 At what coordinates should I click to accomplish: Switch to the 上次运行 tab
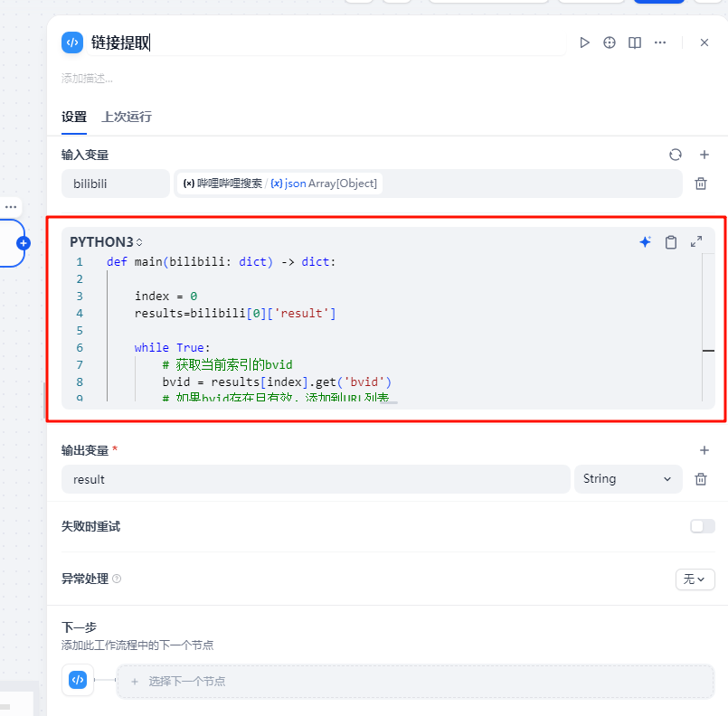(x=127, y=117)
